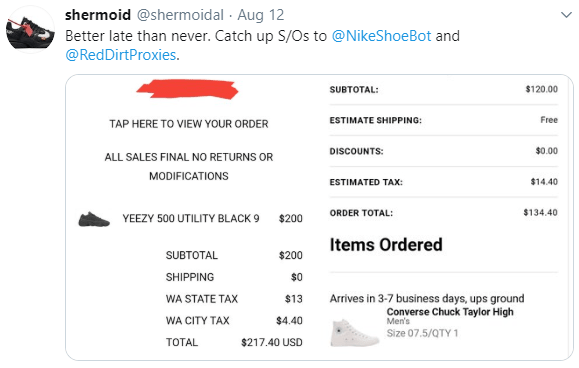This screenshot has width=579, height=368.
Task: Click the Yeezy 500 shoe thumbnail
Action: (x=94, y=219)
